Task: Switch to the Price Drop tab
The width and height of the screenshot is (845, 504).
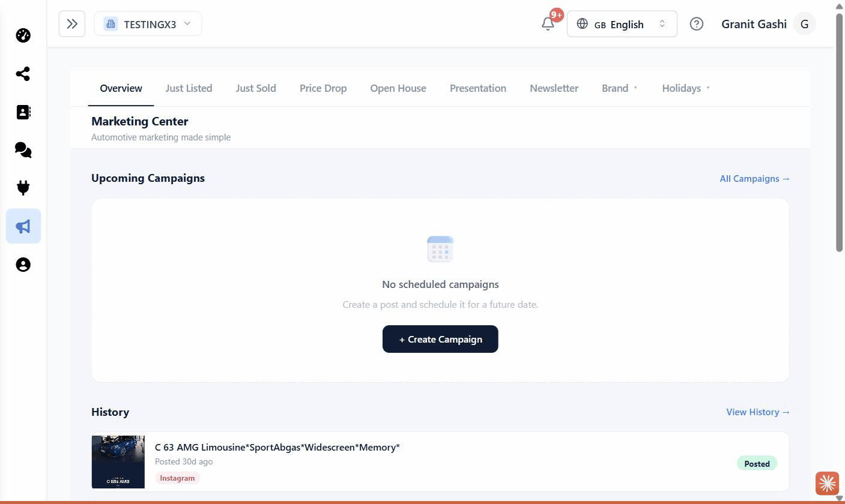Action: tap(323, 88)
